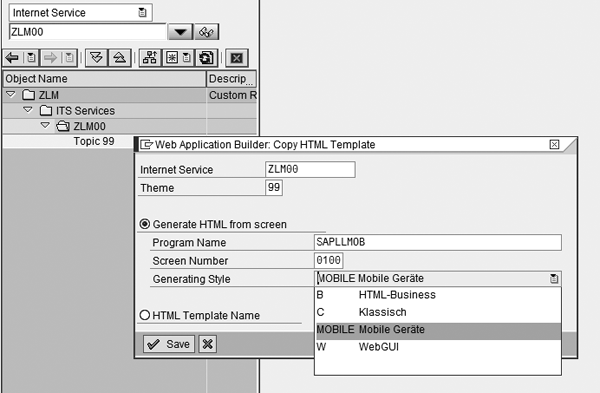This screenshot has height=393, width=600.
Task: Expand all nodes icon in toolbar
Action: click(96, 58)
